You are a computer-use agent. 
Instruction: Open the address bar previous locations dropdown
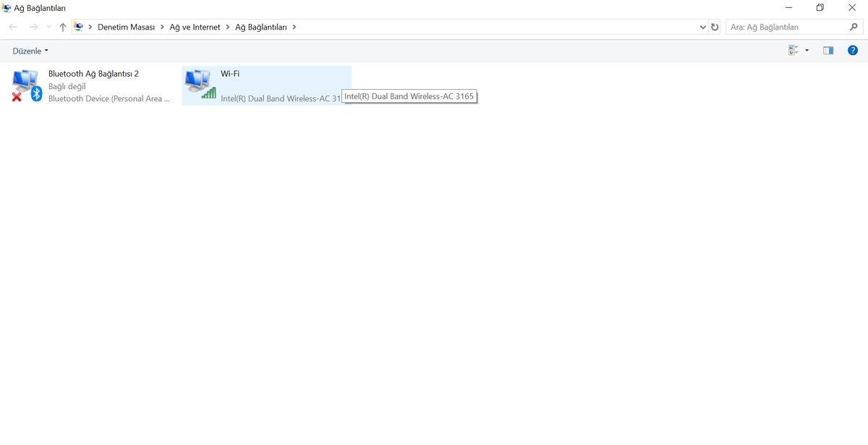tap(703, 27)
